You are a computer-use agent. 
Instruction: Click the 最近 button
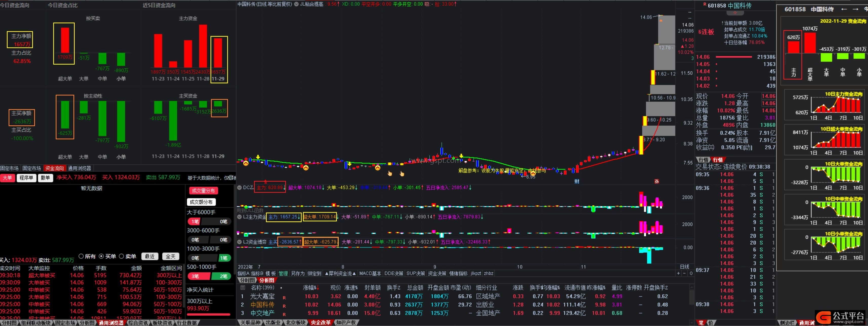coord(150,257)
